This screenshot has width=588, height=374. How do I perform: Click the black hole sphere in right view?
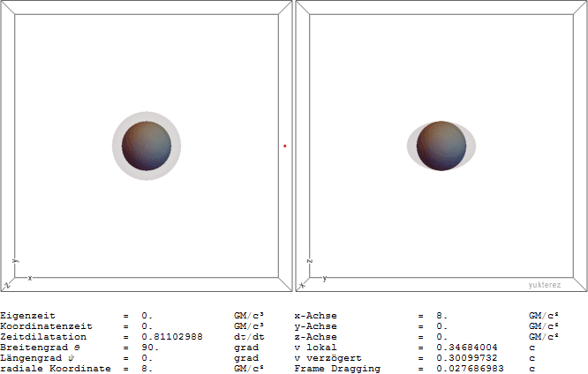(441, 146)
